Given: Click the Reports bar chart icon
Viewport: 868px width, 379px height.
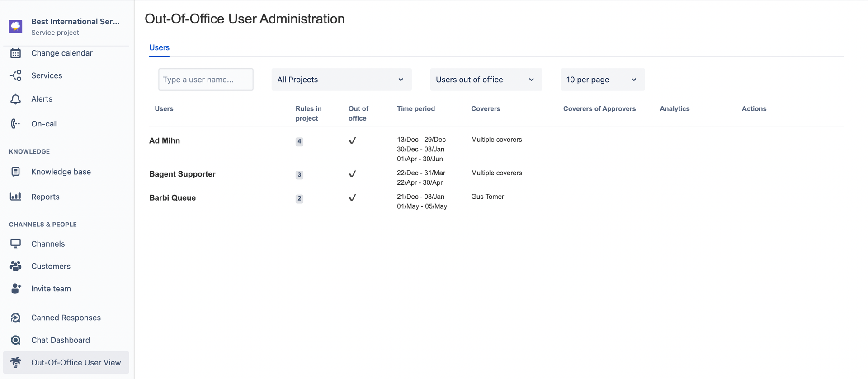Looking at the screenshot, I should (x=15, y=197).
